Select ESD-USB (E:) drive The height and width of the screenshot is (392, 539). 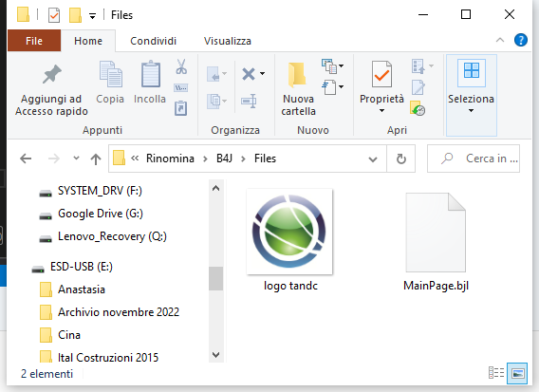(82, 267)
